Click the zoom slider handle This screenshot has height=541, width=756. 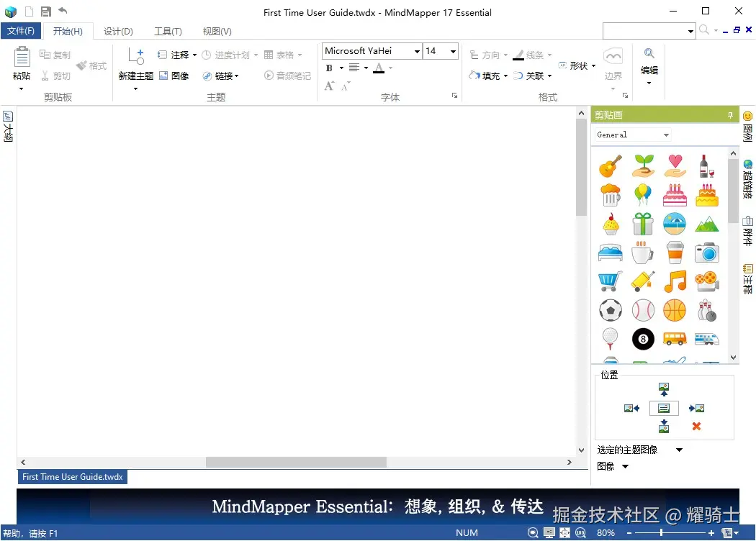point(661,532)
